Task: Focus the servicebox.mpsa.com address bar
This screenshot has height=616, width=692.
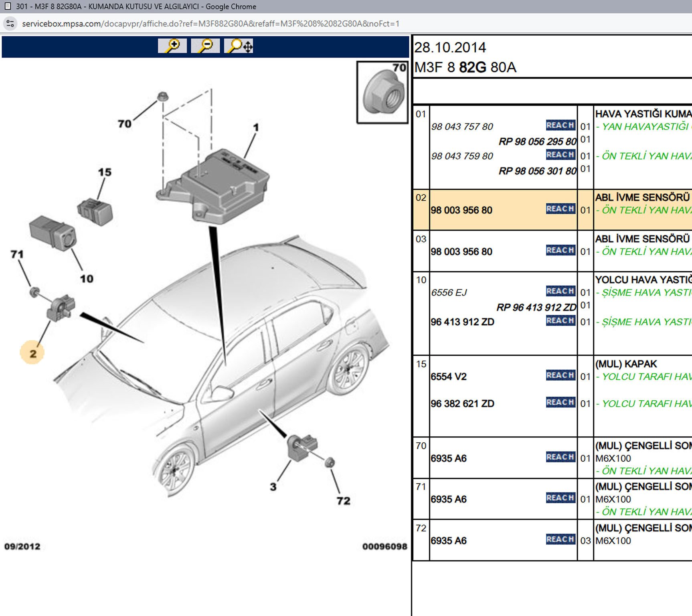Action: click(x=210, y=24)
